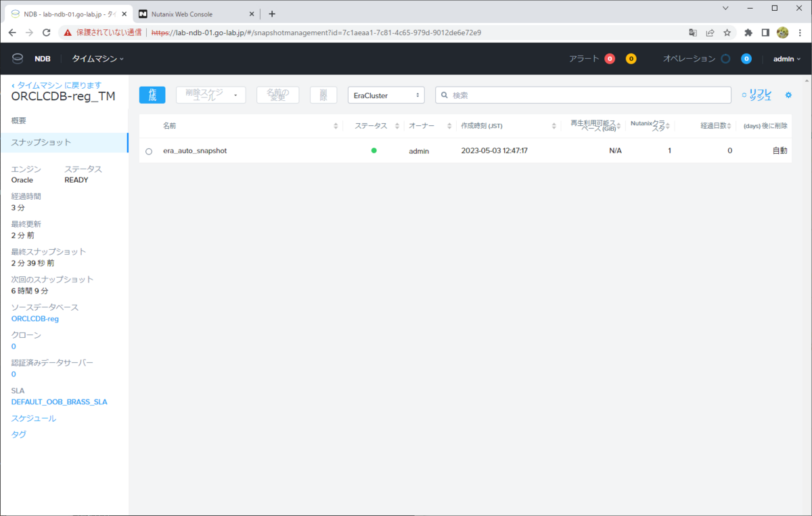
Task: Go back in browser history
Action: point(12,33)
